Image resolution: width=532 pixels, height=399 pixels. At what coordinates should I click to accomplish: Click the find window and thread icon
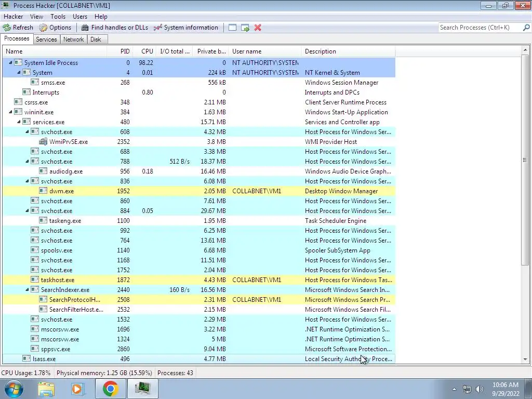(x=245, y=28)
